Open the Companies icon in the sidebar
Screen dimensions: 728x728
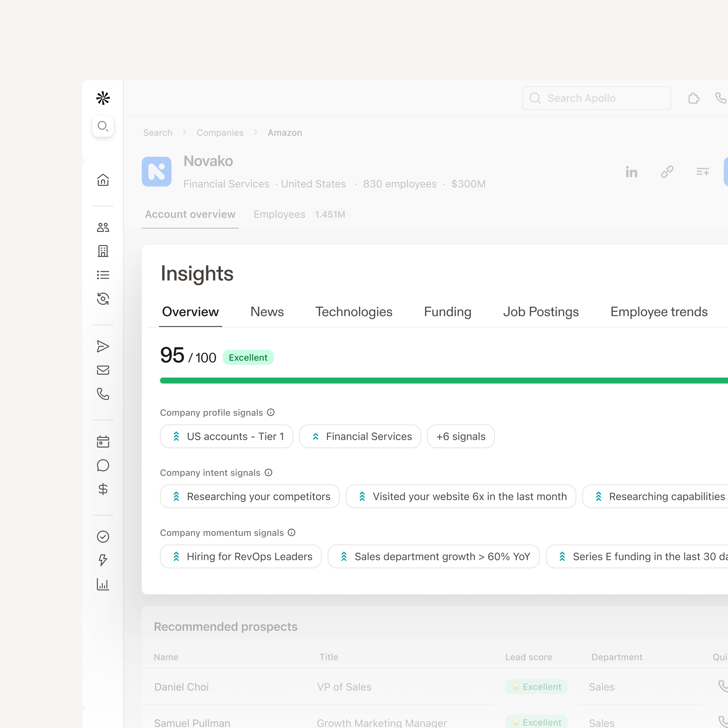[103, 251]
